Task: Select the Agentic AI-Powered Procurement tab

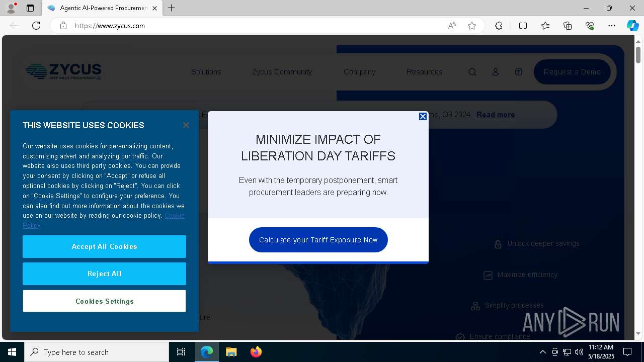Action: (x=102, y=8)
